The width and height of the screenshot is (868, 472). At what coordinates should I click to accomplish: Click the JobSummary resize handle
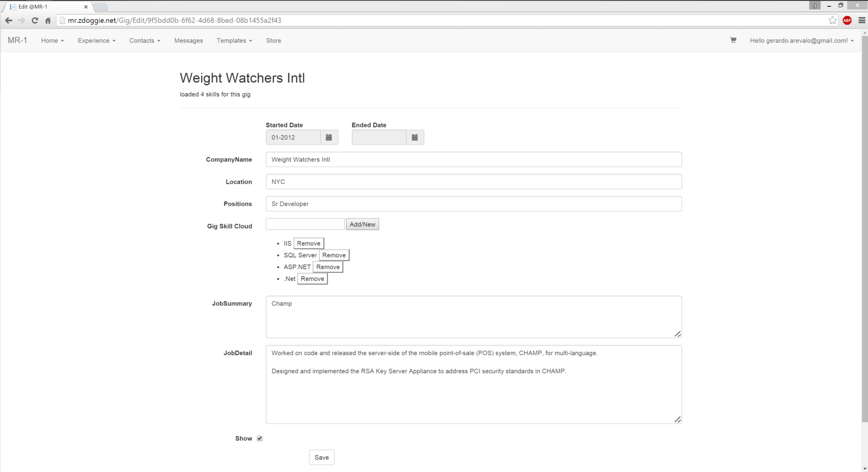click(x=678, y=334)
